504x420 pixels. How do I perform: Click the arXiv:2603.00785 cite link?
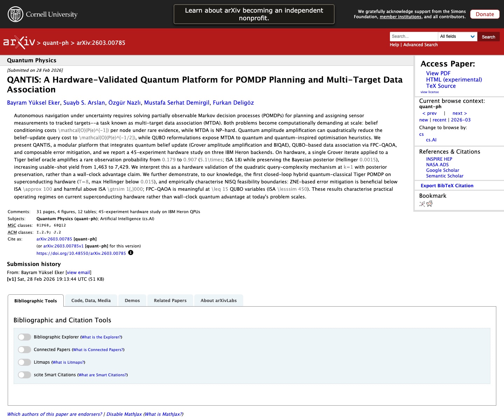pos(54,239)
